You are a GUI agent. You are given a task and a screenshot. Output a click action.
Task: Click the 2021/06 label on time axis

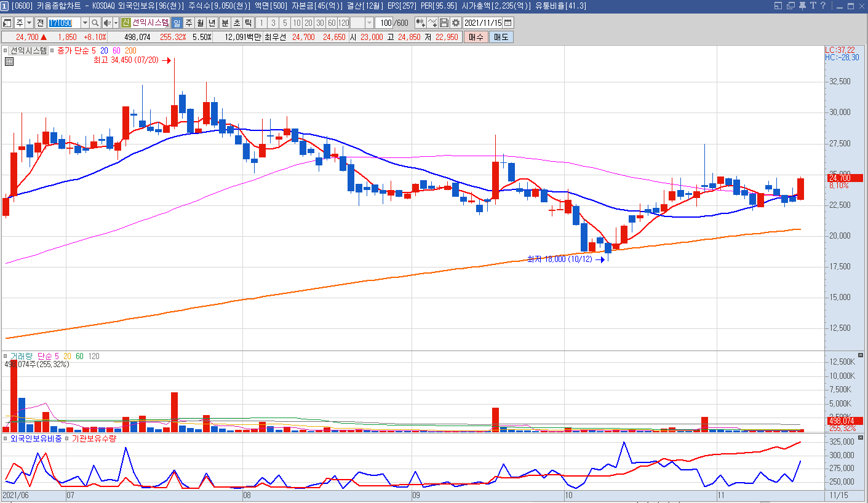point(16,494)
